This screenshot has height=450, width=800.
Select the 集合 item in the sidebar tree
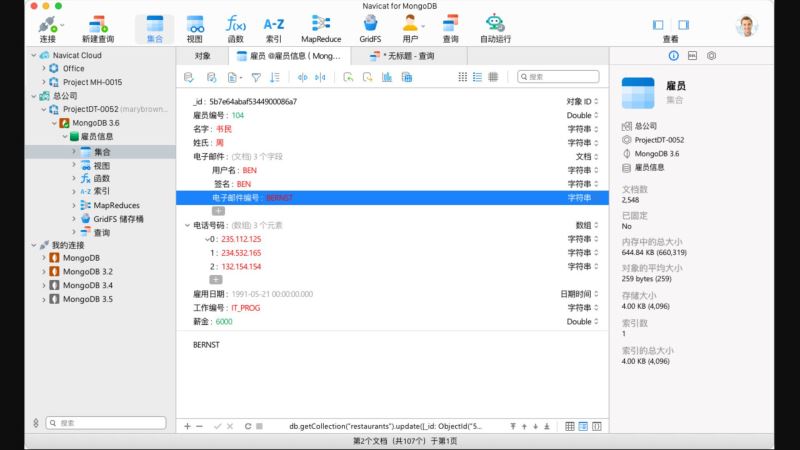click(101, 152)
